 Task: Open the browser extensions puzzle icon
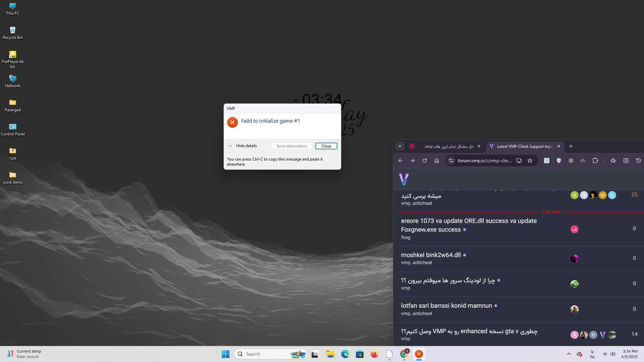595,161
